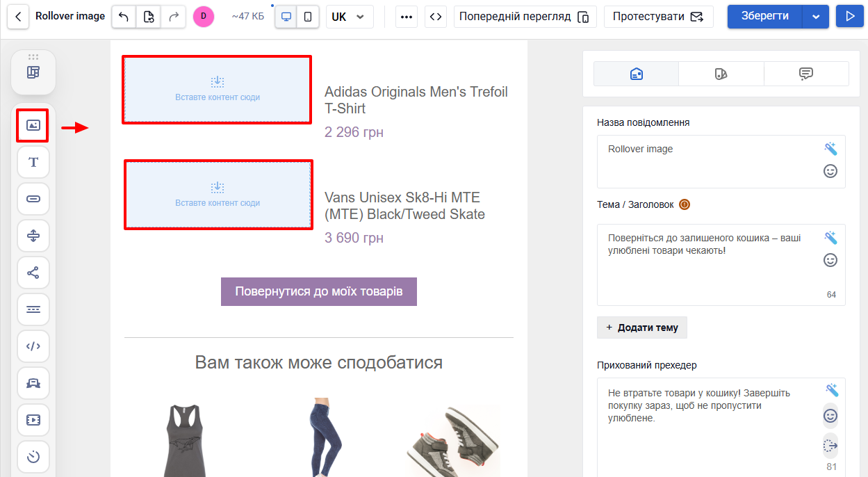868x477 pixels.
Task: Open emoji picker for message name
Action: 830,171
